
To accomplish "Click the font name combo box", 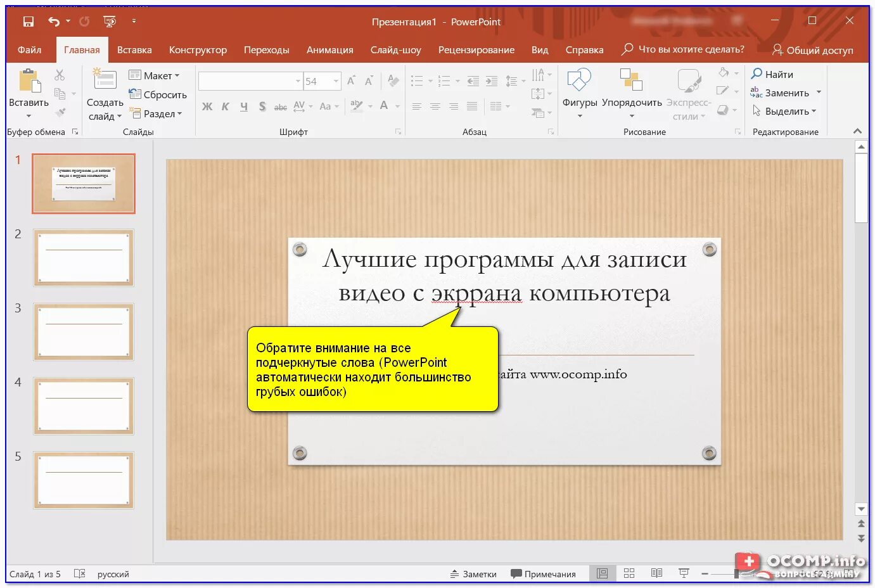I will pos(250,81).
